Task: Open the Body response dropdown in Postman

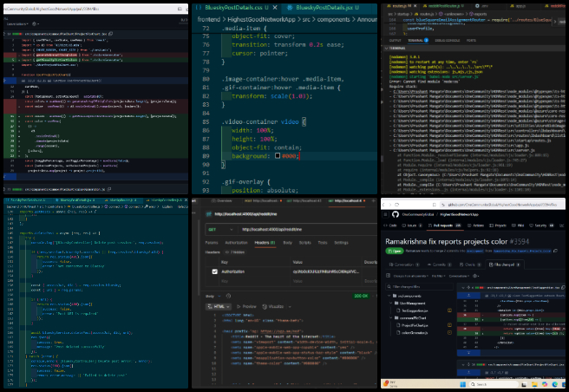Action: click(x=213, y=297)
